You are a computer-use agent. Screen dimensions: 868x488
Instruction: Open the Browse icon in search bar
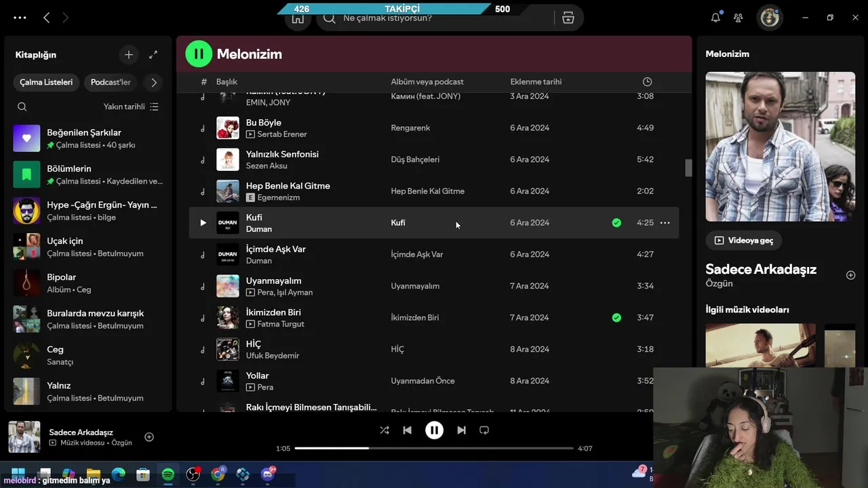(568, 18)
